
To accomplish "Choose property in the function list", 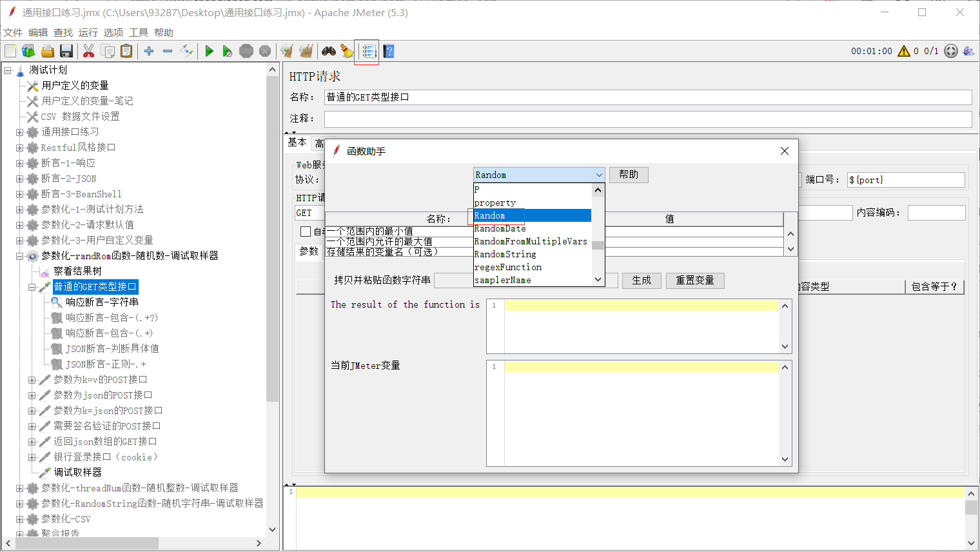I will point(533,203).
